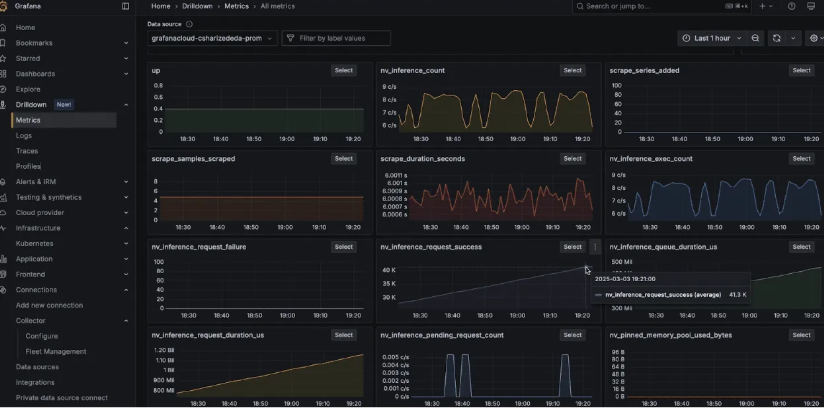Open the Last 1 hour time picker

click(x=711, y=38)
